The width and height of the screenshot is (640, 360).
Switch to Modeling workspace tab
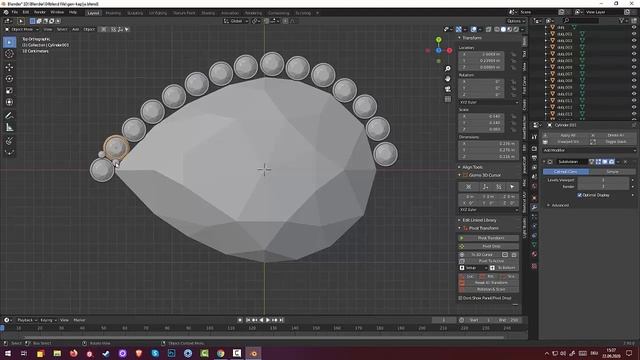coord(113,13)
